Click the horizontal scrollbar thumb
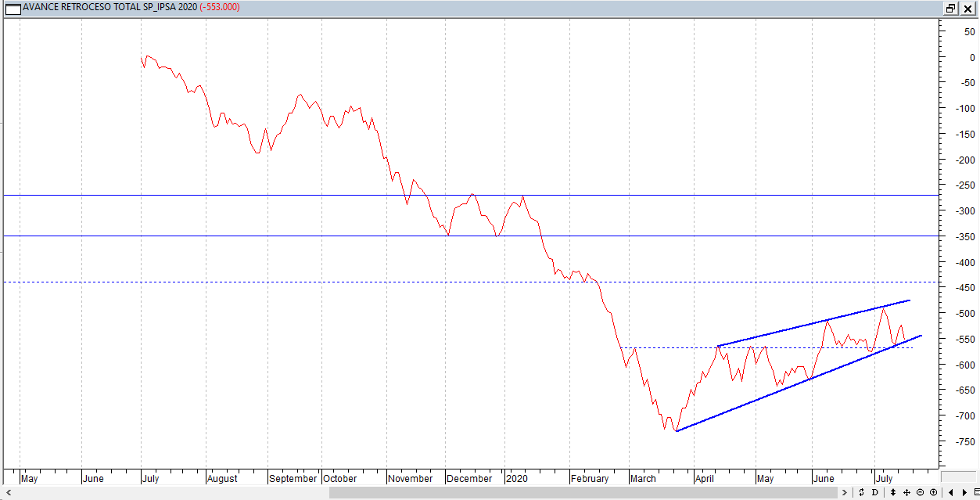The width and height of the screenshot is (980, 500). pos(583,492)
